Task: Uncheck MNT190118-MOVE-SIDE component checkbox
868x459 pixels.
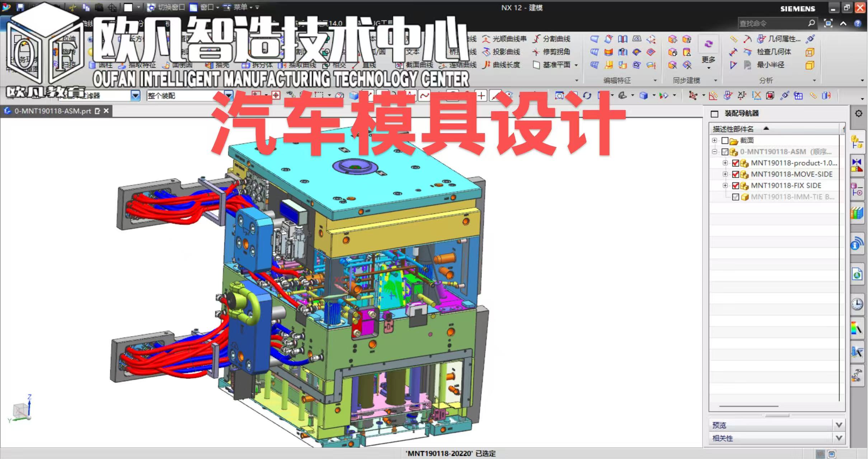Action: 735,174
